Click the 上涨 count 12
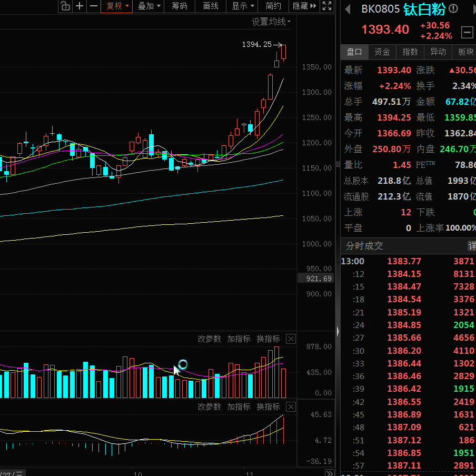Viewport: 476px width, 476px height. [x=406, y=212]
